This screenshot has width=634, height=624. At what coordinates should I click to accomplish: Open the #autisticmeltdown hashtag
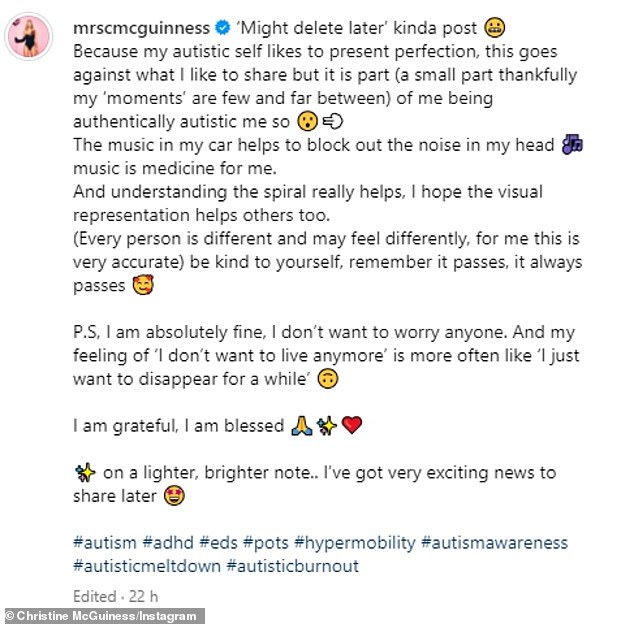coord(147,566)
